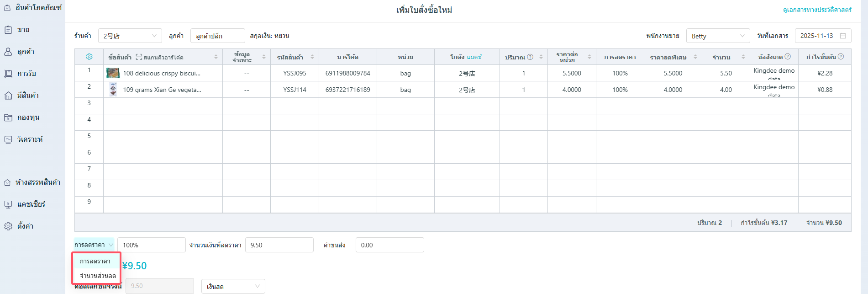This screenshot has width=868, height=294.
Task: Open the พนักงานขาย Betty dropdown
Action: (718, 36)
